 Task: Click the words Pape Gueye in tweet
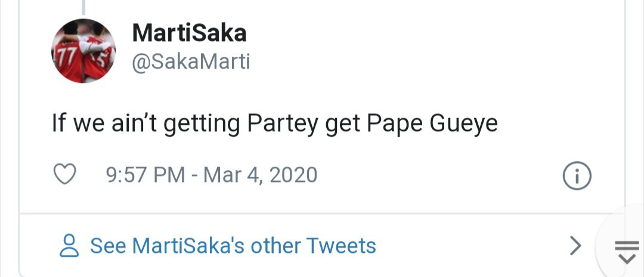pyautogui.click(x=432, y=124)
